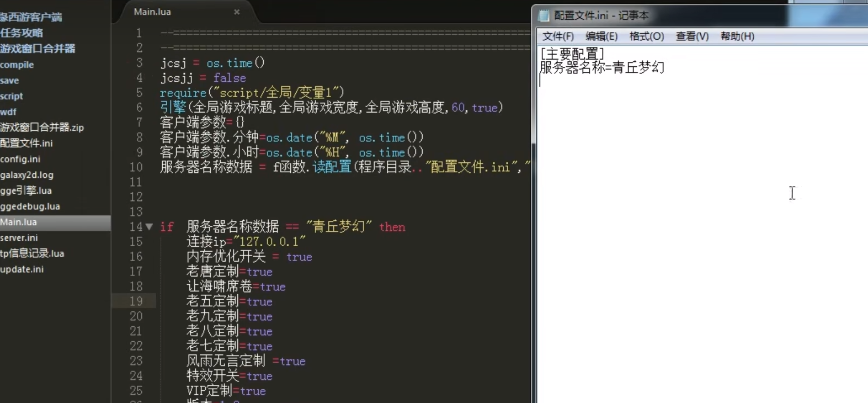Click the [主要配置] line in Notepad
This screenshot has height=403, width=868.
tap(572, 54)
